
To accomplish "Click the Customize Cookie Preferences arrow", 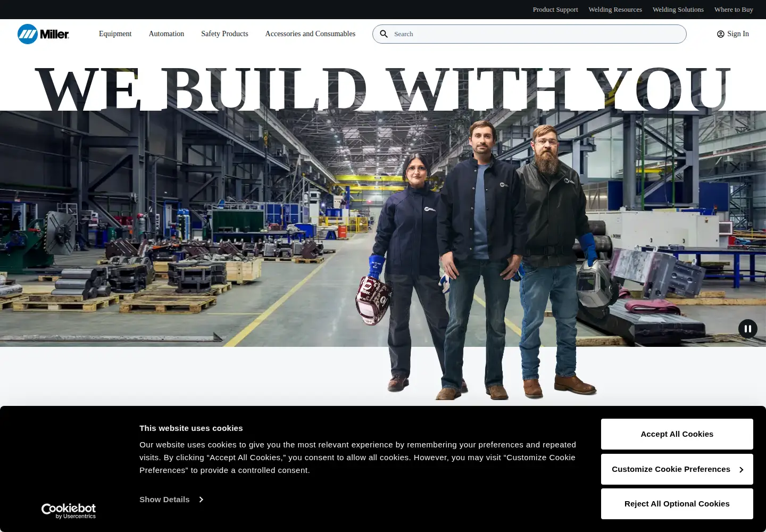I will click(741, 470).
